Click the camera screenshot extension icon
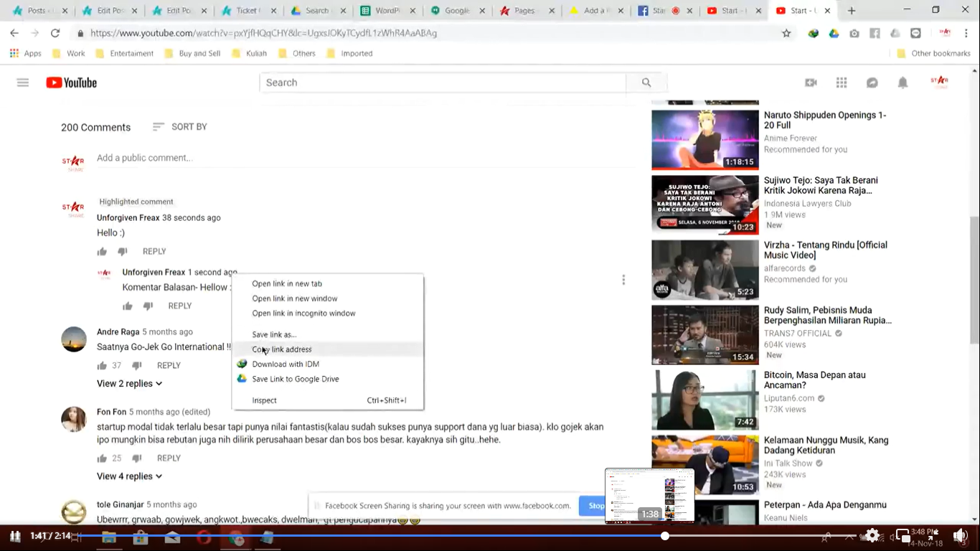The height and width of the screenshot is (551, 980). tap(854, 33)
